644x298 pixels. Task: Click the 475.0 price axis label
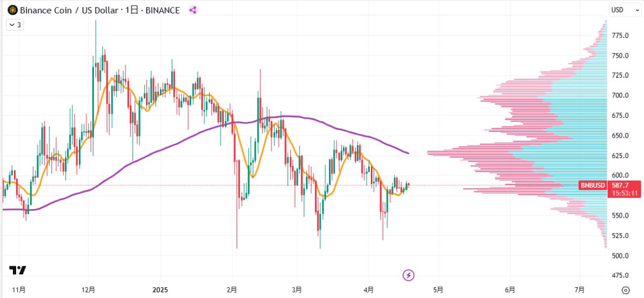[x=620, y=275]
